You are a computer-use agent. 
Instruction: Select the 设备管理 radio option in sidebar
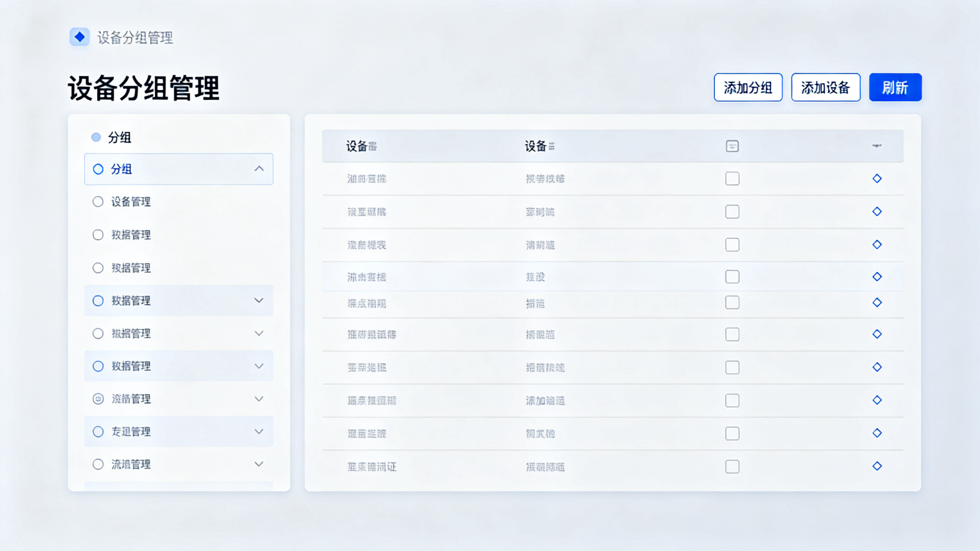98,202
